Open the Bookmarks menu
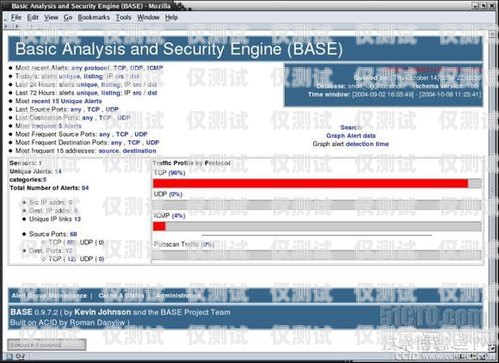Screen dimensions: 499x363 coord(94,17)
